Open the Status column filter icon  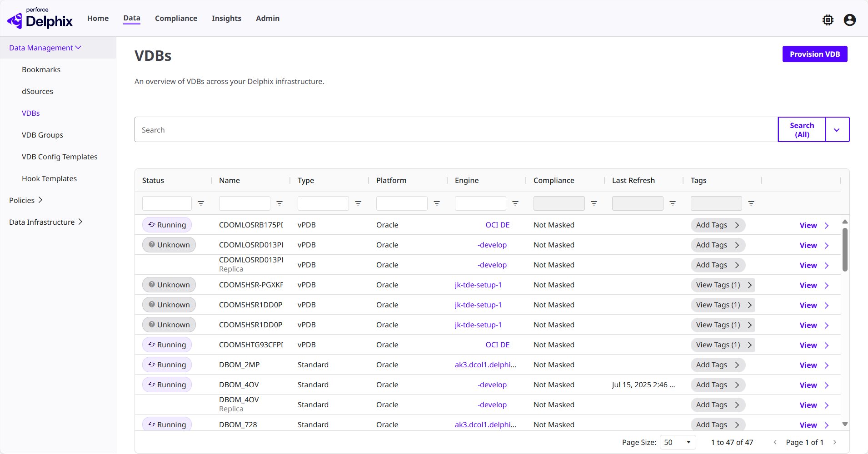click(201, 203)
